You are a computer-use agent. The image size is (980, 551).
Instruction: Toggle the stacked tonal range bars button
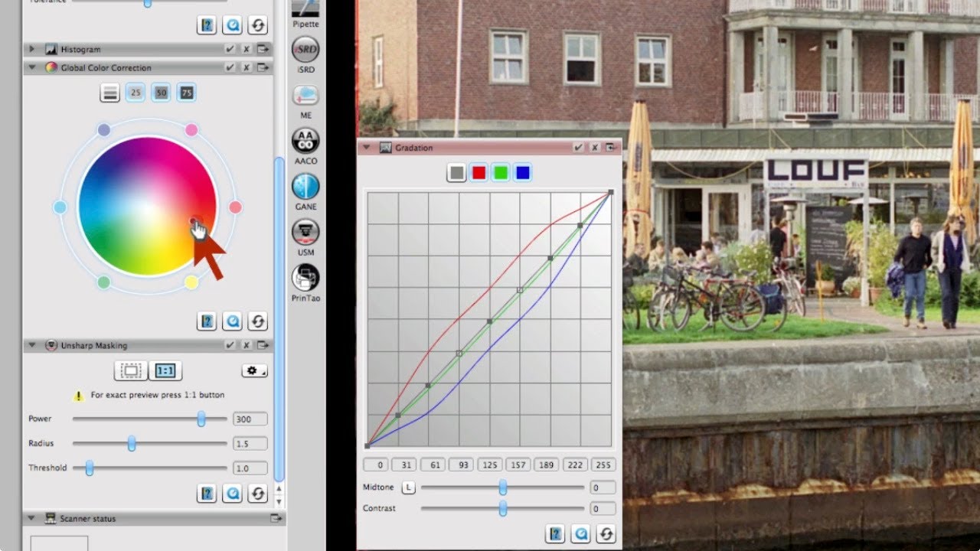click(109, 93)
